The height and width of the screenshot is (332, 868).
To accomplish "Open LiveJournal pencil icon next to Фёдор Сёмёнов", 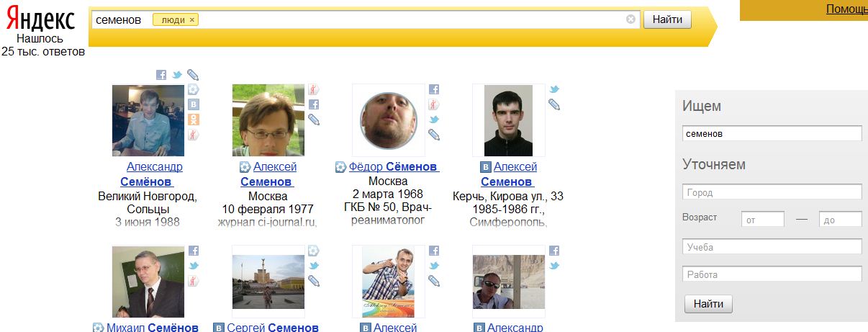I will point(434,135).
